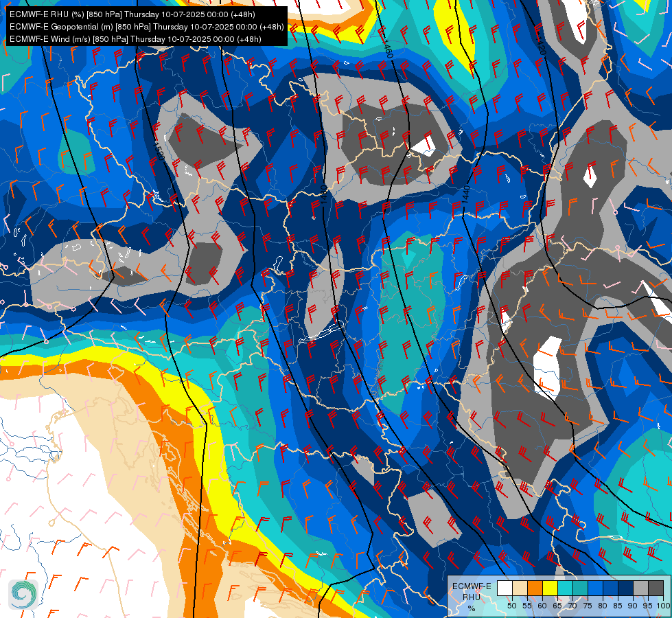Click the 1440 contour label

point(466,194)
